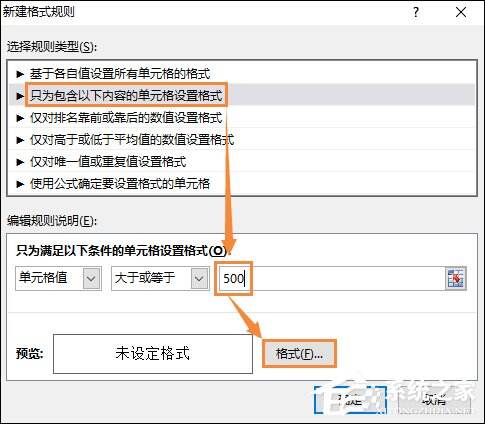Click the 大于或等于 combo box text
Screen dimensions: 485x424
tap(145, 278)
